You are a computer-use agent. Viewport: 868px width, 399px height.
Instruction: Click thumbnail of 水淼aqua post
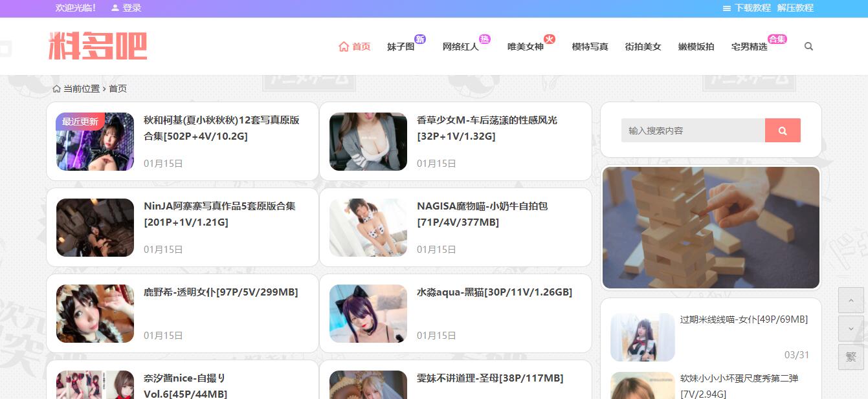click(x=368, y=314)
